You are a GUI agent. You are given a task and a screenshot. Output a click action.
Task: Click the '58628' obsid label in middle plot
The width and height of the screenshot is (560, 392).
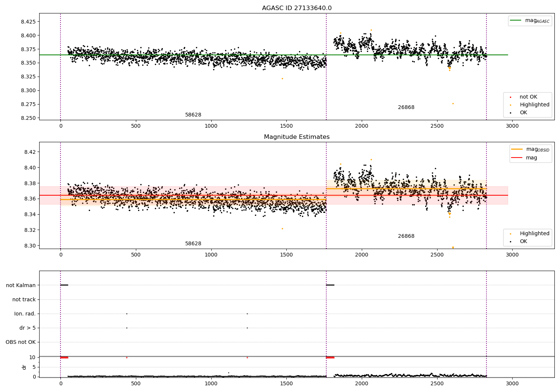(x=193, y=244)
